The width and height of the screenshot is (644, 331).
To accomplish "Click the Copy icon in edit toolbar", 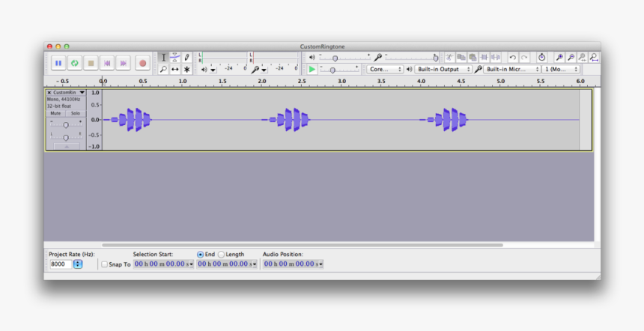I will (x=461, y=58).
